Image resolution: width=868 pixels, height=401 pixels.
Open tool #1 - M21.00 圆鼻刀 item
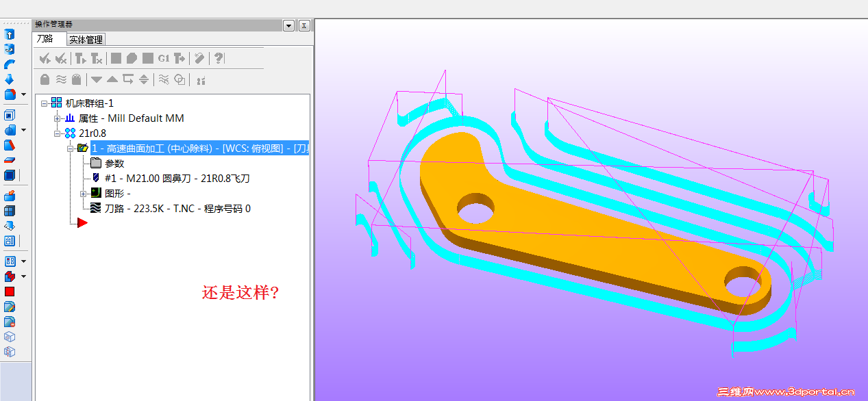(x=177, y=179)
